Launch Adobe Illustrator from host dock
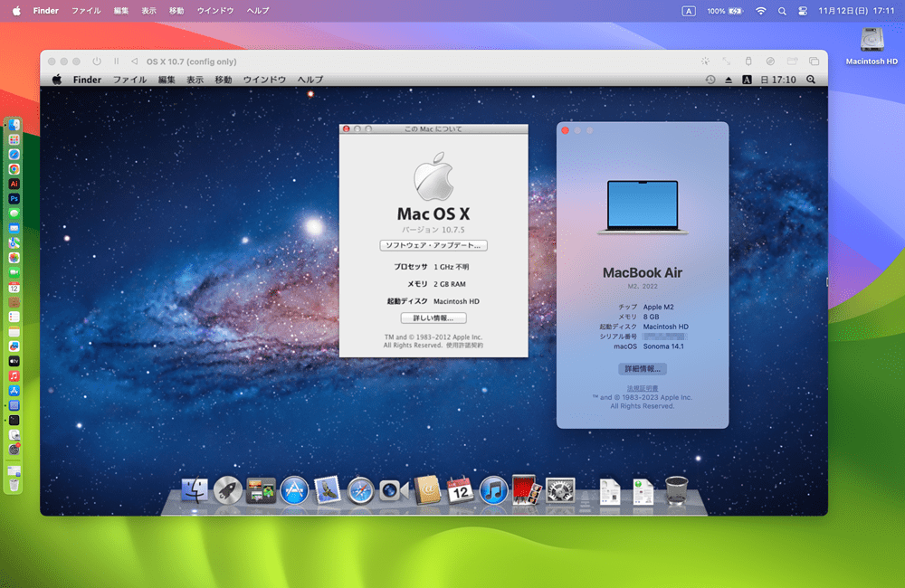 (x=14, y=184)
